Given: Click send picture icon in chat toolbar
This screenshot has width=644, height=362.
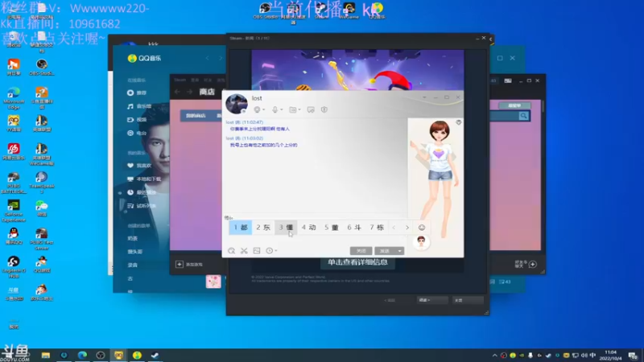Looking at the screenshot, I should click(x=257, y=251).
